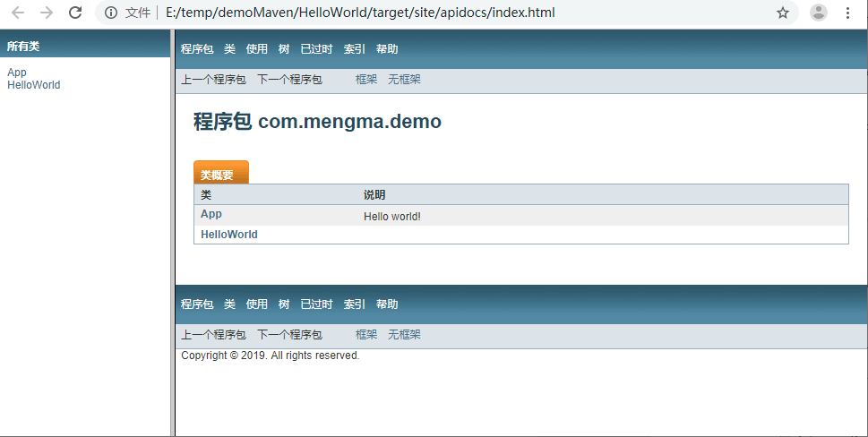Click 无框架 link below top navigation
Screen dimensions: 868x437
pos(404,80)
